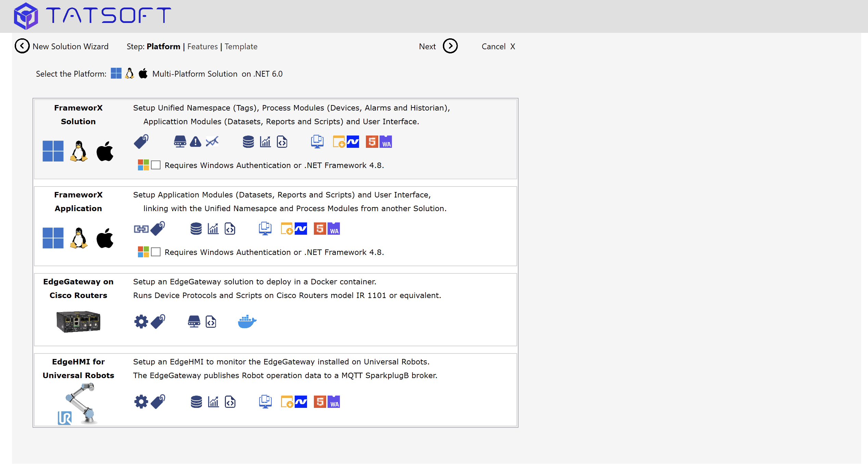Select the FrameworX Application title

click(x=78, y=202)
